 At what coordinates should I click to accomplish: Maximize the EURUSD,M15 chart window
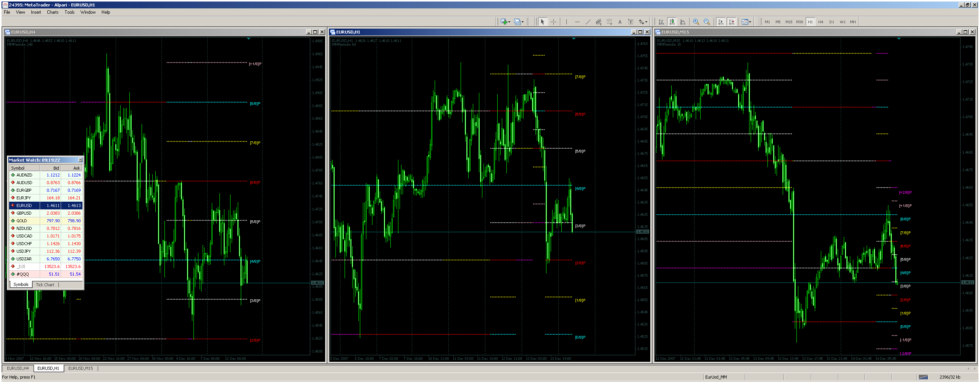click(x=965, y=32)
